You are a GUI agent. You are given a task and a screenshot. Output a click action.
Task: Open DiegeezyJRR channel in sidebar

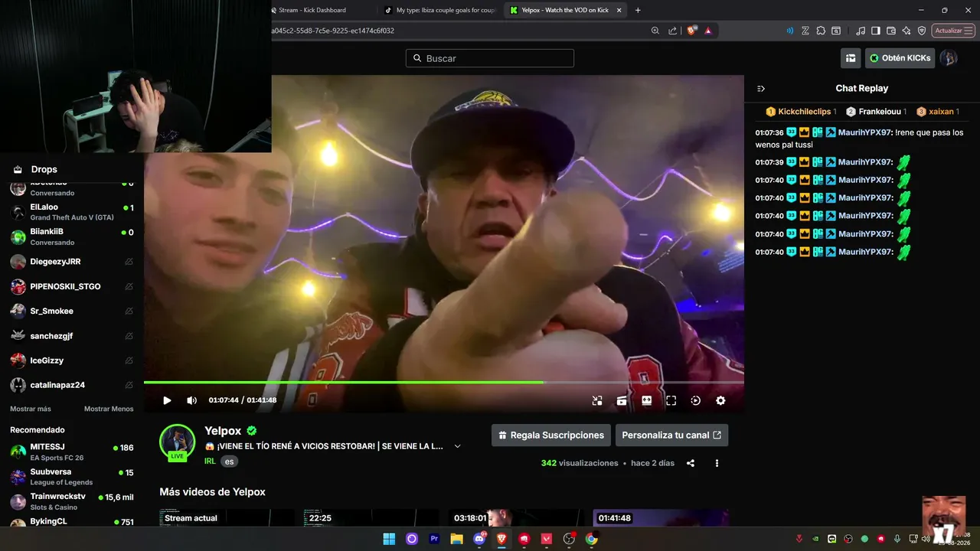(72, 262)
